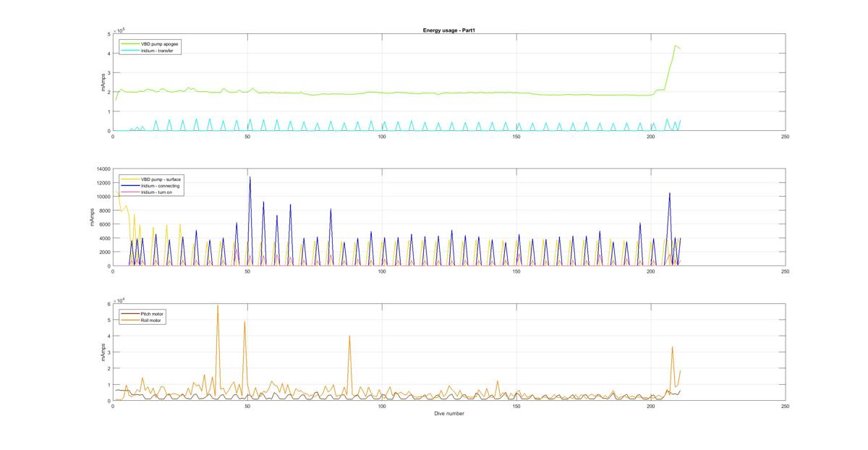Click the x-axis tick 200 under the motor plot
The image size is (868, 450).
tap(651, 407)
